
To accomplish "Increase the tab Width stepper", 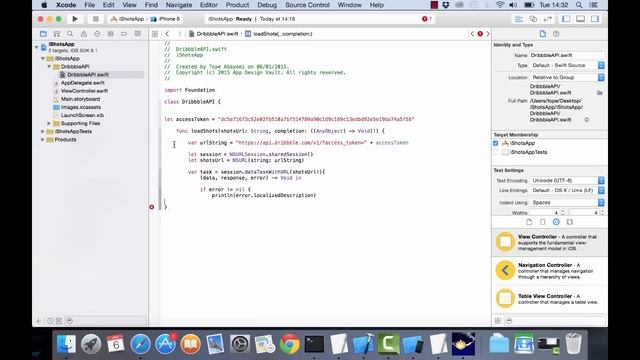I will [x=563, y=211].
